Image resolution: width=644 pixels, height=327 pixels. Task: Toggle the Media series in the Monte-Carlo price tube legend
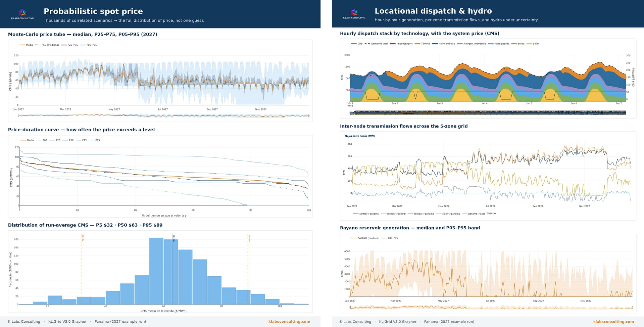[26, 45]
